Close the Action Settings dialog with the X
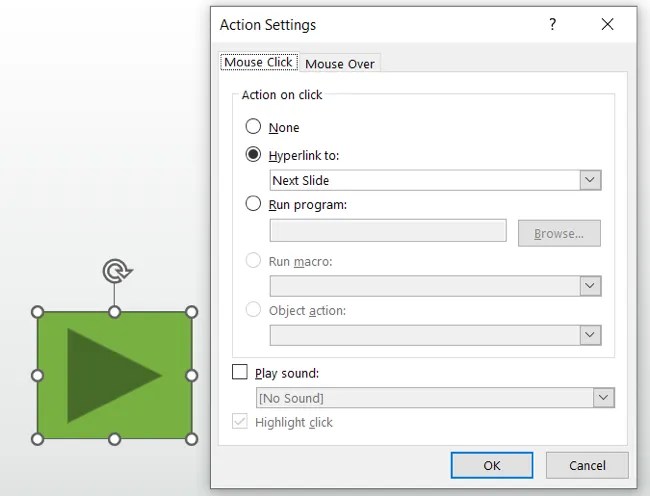Viewport: 650px width, 496px height. pyautogui.click(x=607, y=24)
